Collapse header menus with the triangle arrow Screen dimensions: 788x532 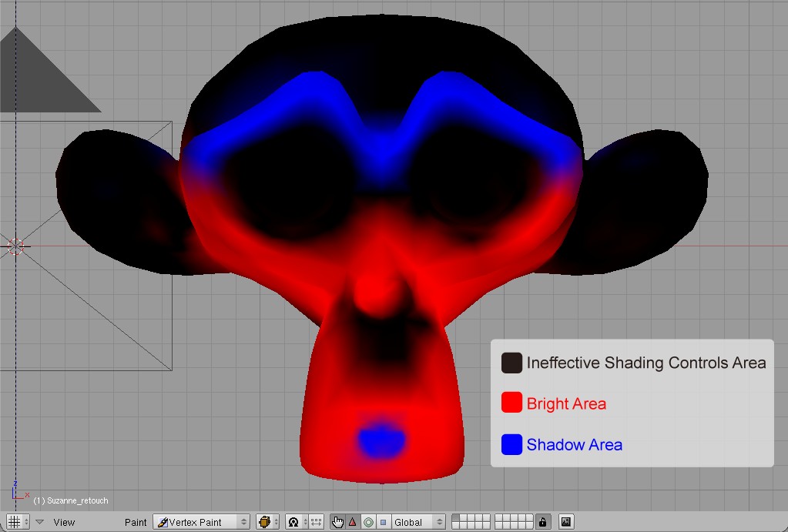pyautogui.click(x=40, y=522)
